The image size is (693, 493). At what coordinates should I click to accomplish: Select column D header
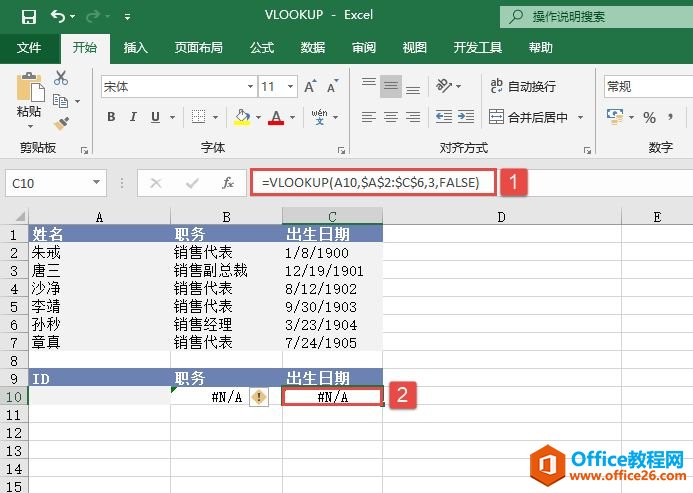pyautogui.click(x=502, y=217)
